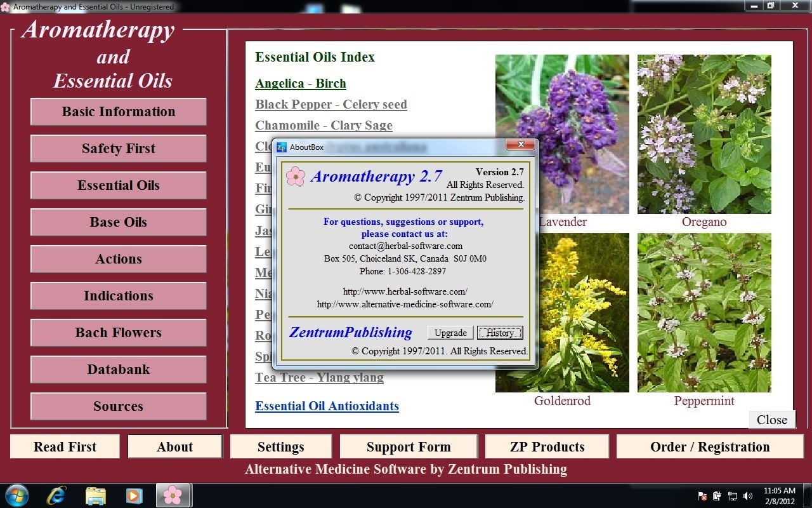This screenshot has width=812, height=508.
Task: Open the Sources section
Action: pyautogui.click(x=119, y=406)
